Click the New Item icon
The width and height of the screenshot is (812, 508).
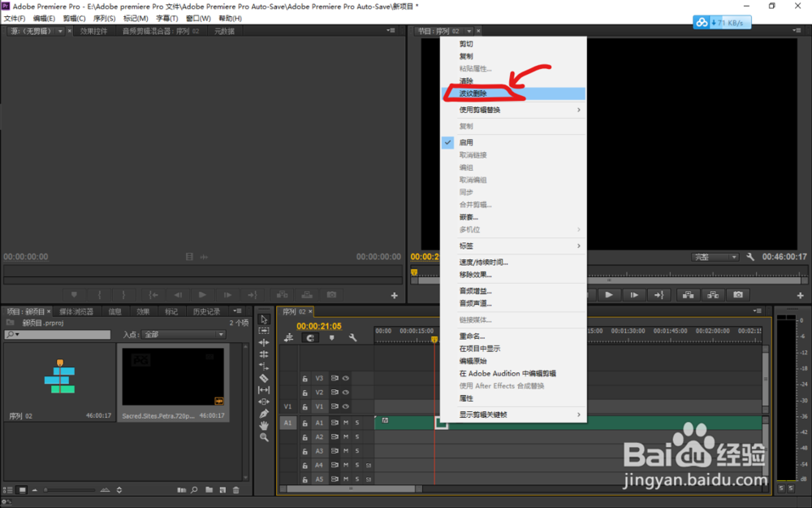[x=222, y=490]
